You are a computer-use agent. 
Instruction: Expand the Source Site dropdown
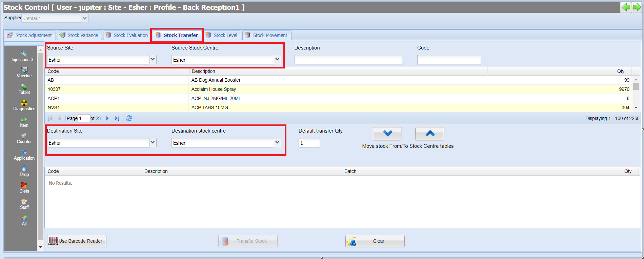point(153,60)
